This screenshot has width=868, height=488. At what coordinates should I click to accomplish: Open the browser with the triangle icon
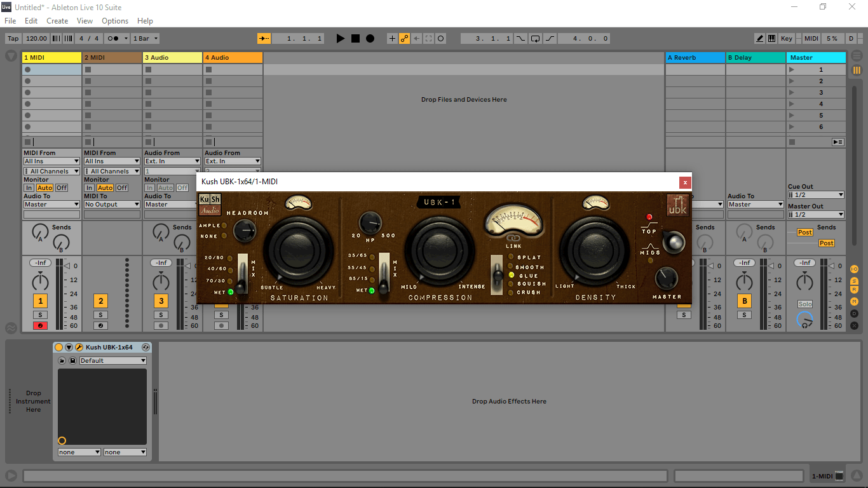pos(11,56)
